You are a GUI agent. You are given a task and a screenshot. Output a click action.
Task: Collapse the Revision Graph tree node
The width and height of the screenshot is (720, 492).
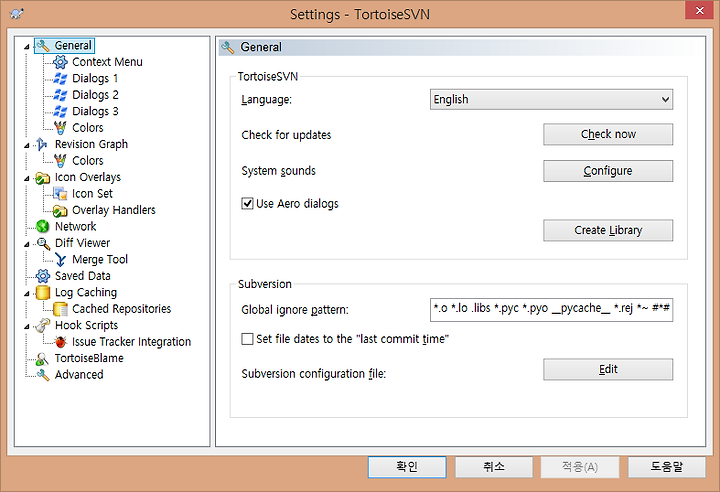click(27, 145)
